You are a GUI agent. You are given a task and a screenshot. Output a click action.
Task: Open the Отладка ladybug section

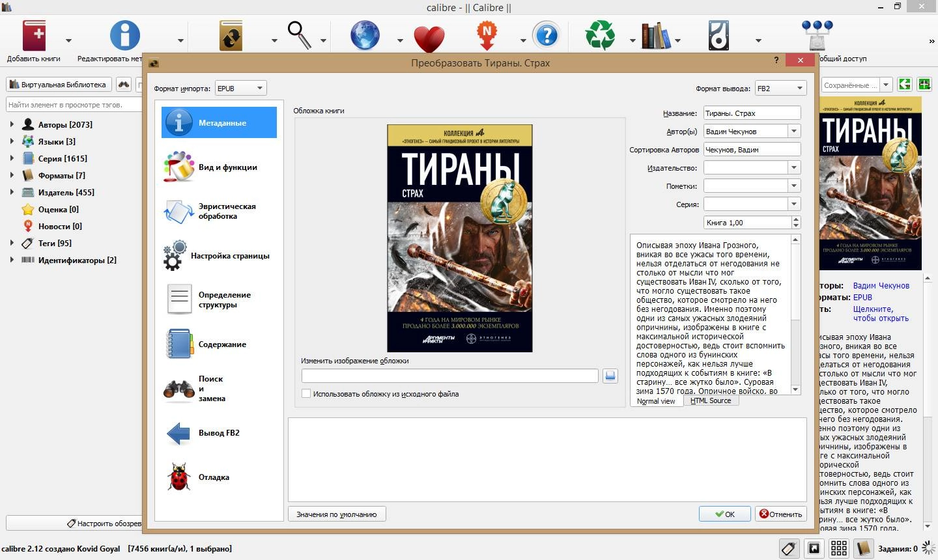point(219,477)
